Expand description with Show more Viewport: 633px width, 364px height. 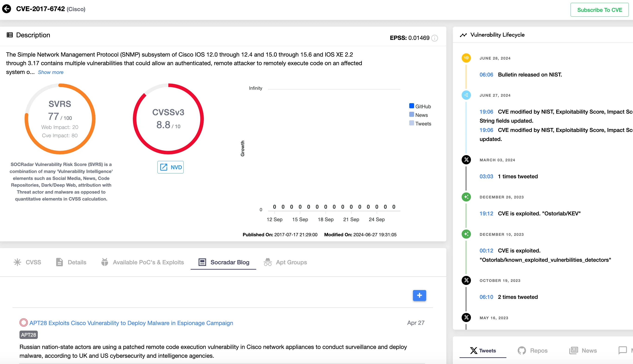tap(51, 72)
